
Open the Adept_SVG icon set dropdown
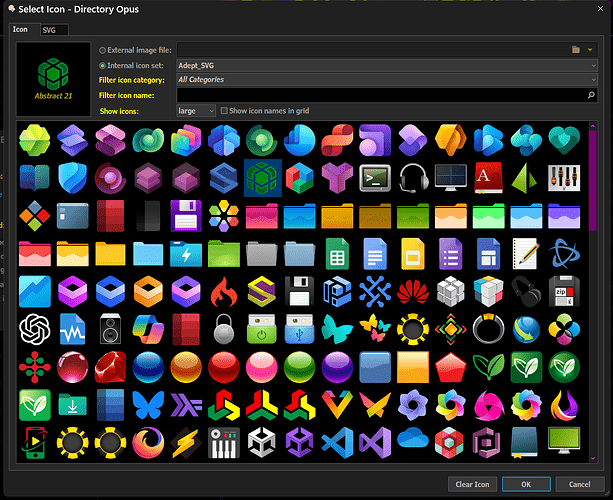387,65
